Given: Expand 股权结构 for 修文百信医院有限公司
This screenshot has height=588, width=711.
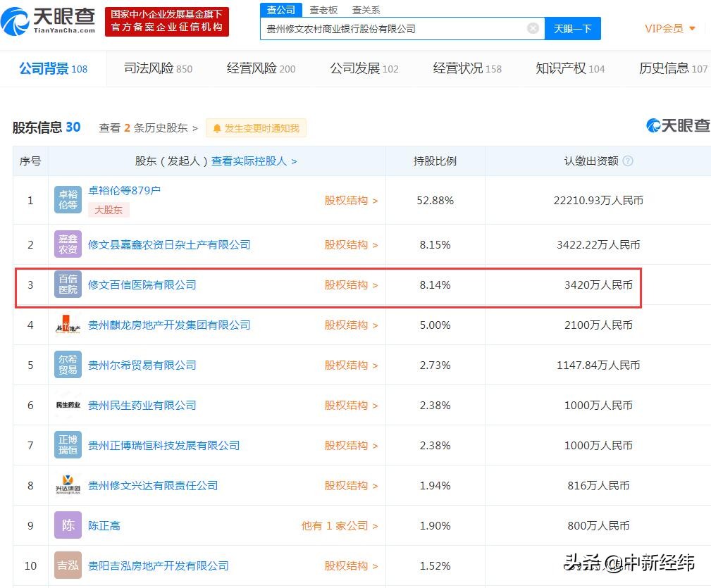Looking at the screenshot, I should (x=351, y=285).
